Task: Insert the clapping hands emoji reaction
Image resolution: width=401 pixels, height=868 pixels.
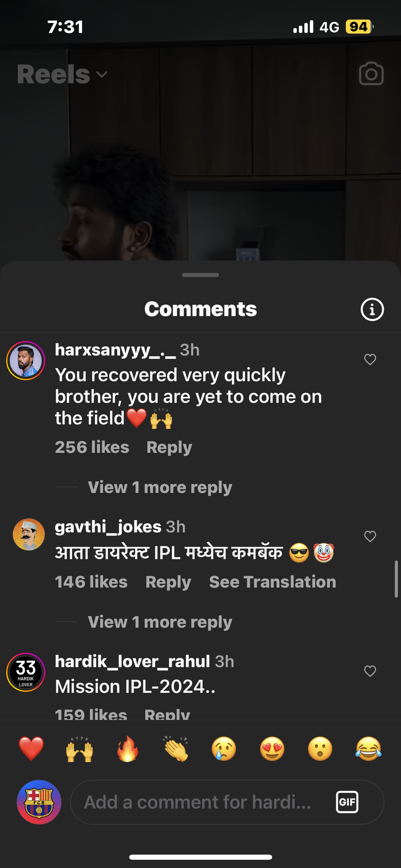Action: point(176,749)
